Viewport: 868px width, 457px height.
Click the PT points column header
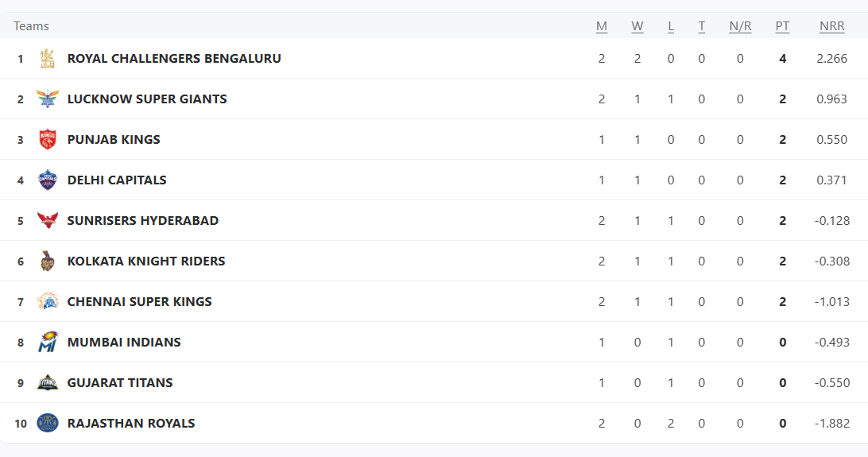[782, 26]
